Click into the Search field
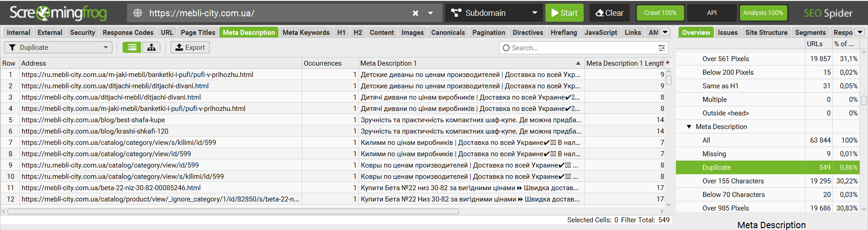The image size is (868, 230). (x=579, y=48)
